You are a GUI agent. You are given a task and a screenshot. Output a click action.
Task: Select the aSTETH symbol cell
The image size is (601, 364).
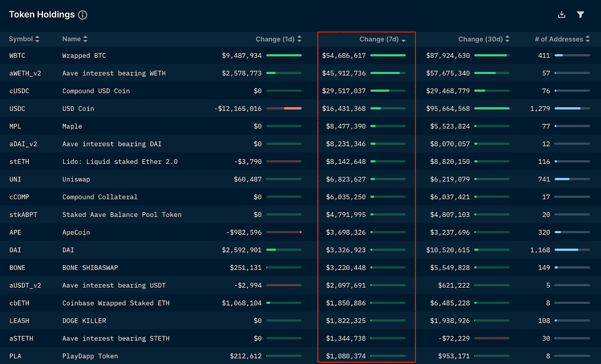click(21, 338)
